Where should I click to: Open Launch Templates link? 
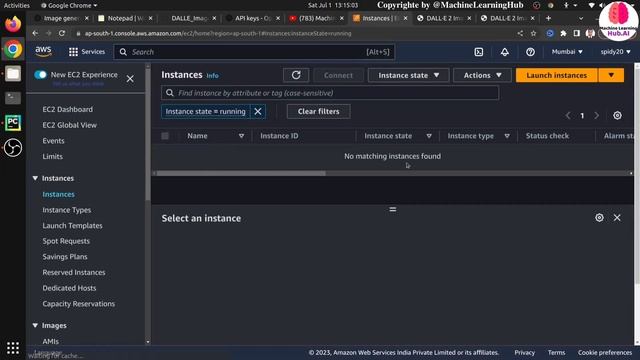tap(72, 225)
